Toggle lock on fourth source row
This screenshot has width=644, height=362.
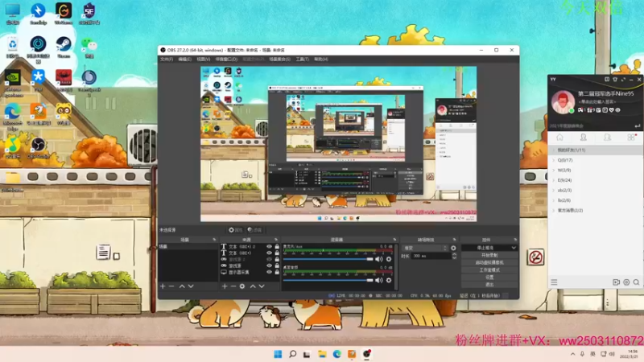[x=277, y=265]
